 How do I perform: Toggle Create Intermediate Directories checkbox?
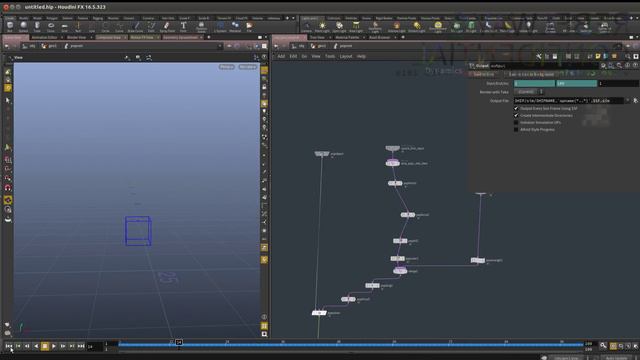pos(516,116)
